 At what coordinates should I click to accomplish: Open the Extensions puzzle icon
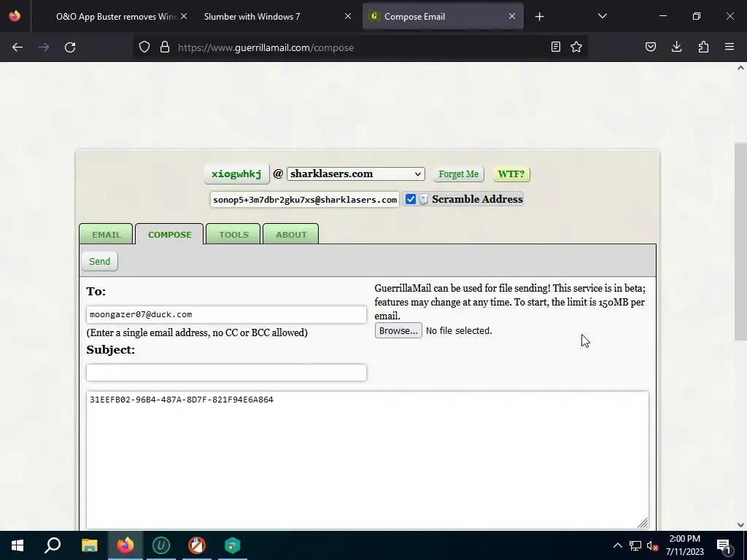[x=703, y=47]
